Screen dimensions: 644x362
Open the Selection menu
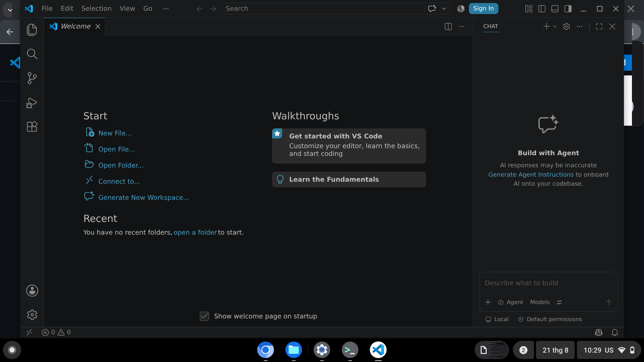click(96, 9)
